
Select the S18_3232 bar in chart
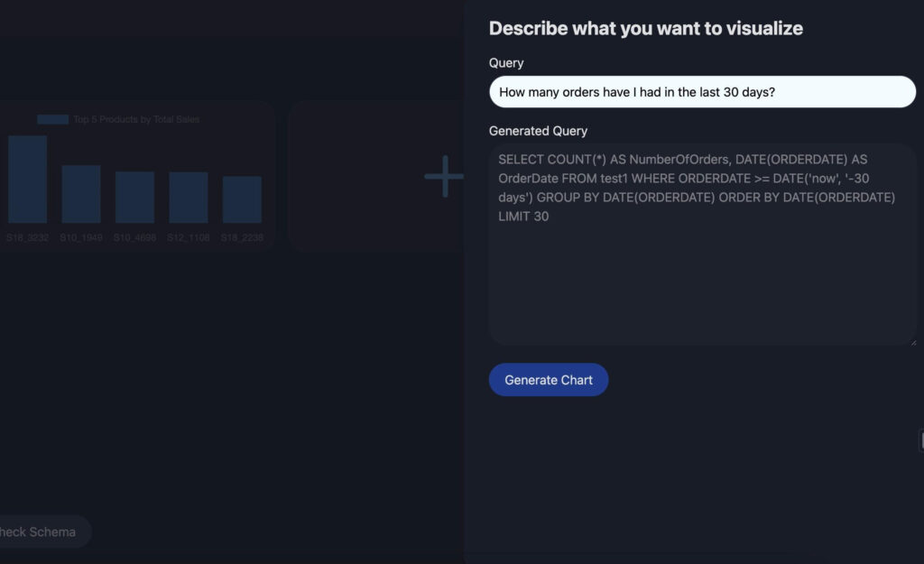click(x=27, y=179)
